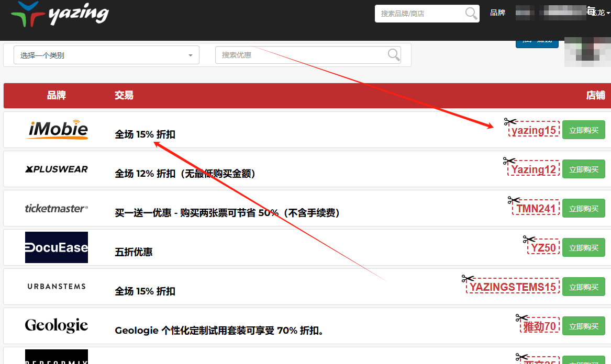This screenshot has height=364, width=611.
Task: Click URBANSTEMS 全场 15% 折扣 deal text
Action: [x=145, y=291]
